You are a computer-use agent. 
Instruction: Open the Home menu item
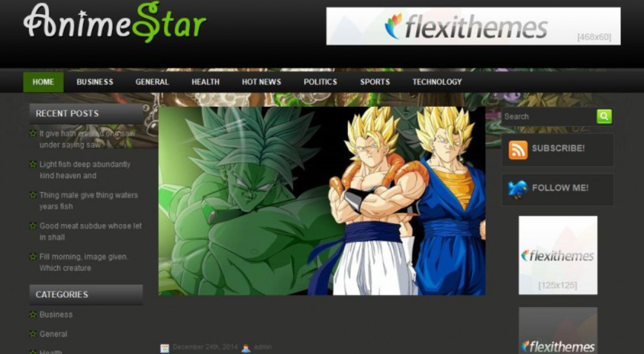click(x=43, y=82)
